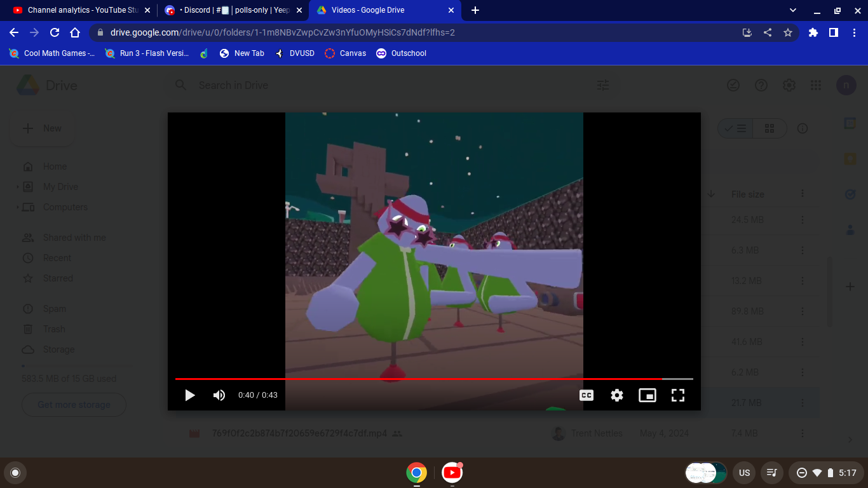Viewport: 868px width, 488px height.
Task: Open more options for the 24.5 MB file
Action: (803, 220)
